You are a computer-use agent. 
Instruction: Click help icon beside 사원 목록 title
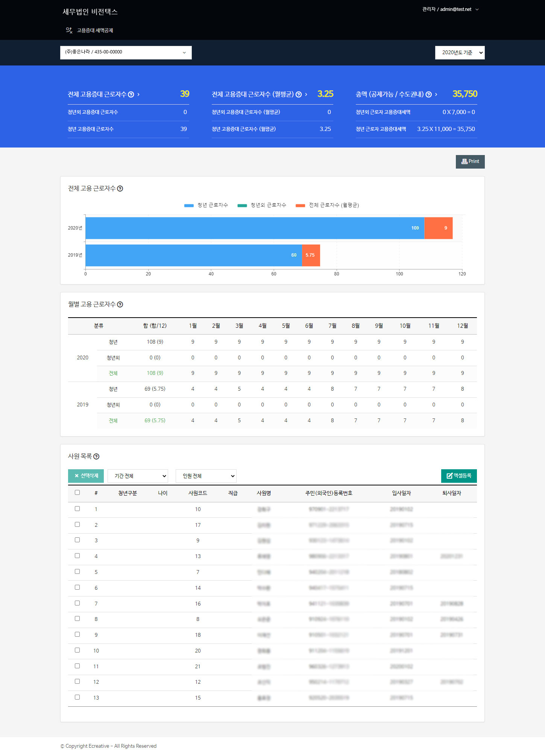pos(96,456)
